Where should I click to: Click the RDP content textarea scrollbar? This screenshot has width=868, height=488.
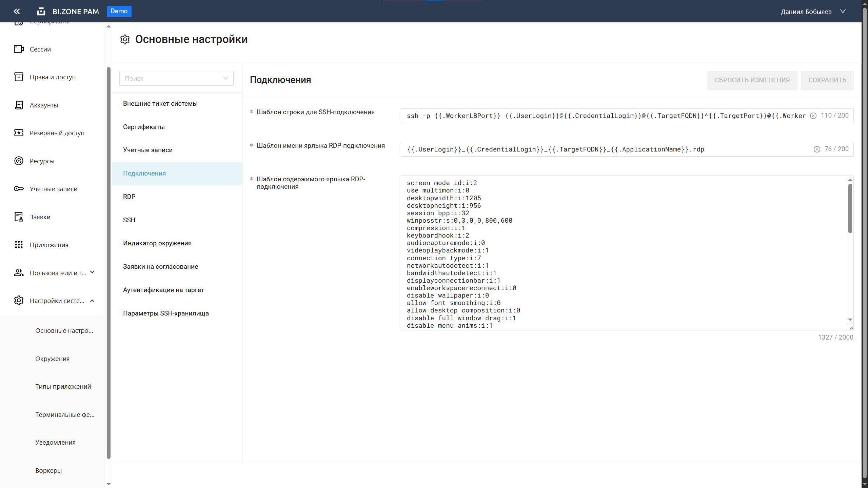(850, 208)
